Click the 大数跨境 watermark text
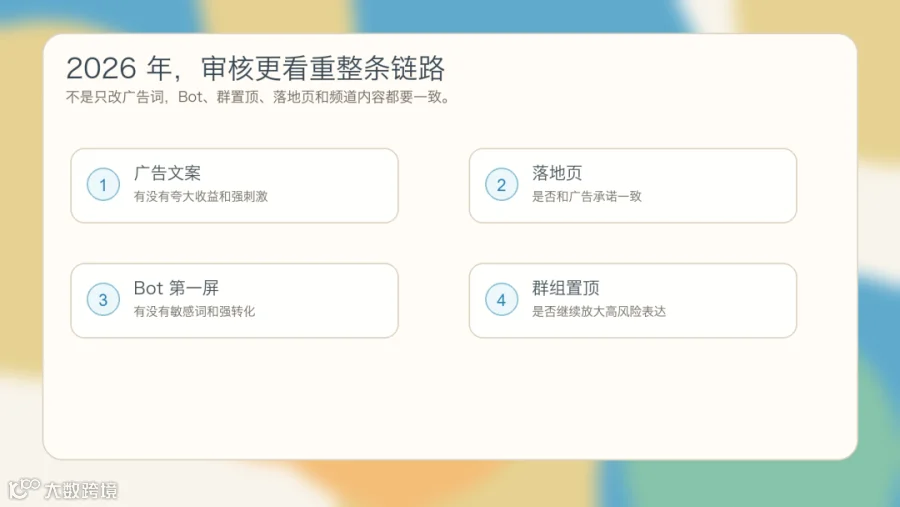The image size is (900, 507). (x=81, y=490)
